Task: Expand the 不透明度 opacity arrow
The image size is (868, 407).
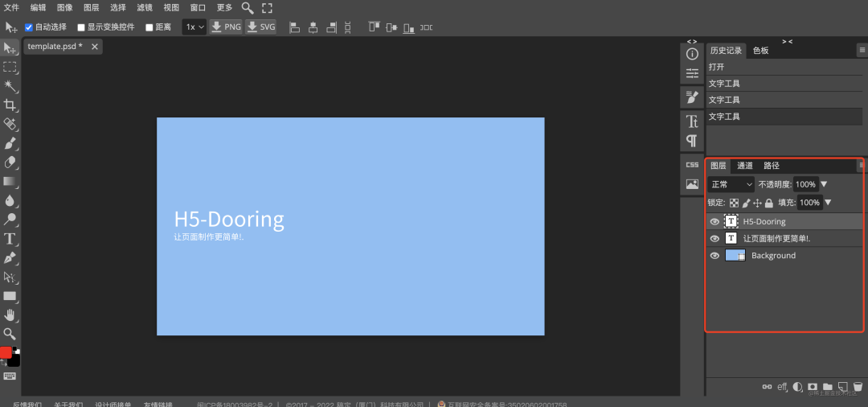Action: point(824,184)
